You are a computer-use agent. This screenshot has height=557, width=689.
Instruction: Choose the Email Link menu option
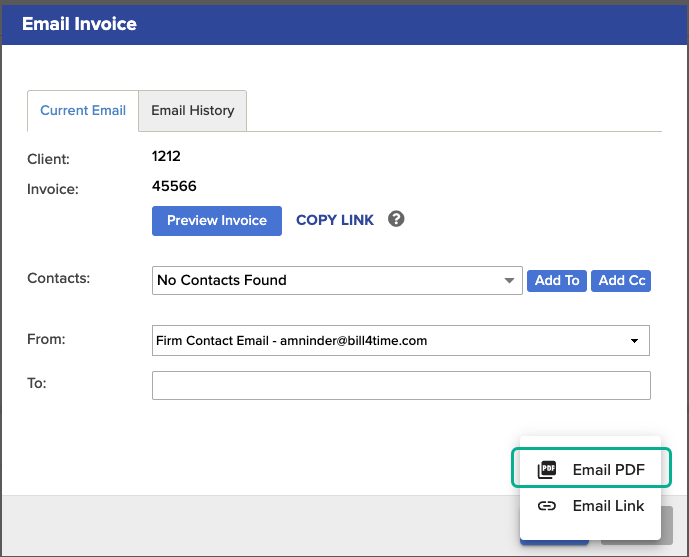[591, 506]
